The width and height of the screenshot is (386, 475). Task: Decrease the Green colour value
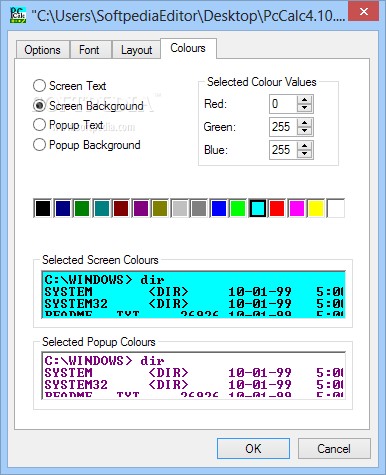click(x=304, y=131)
